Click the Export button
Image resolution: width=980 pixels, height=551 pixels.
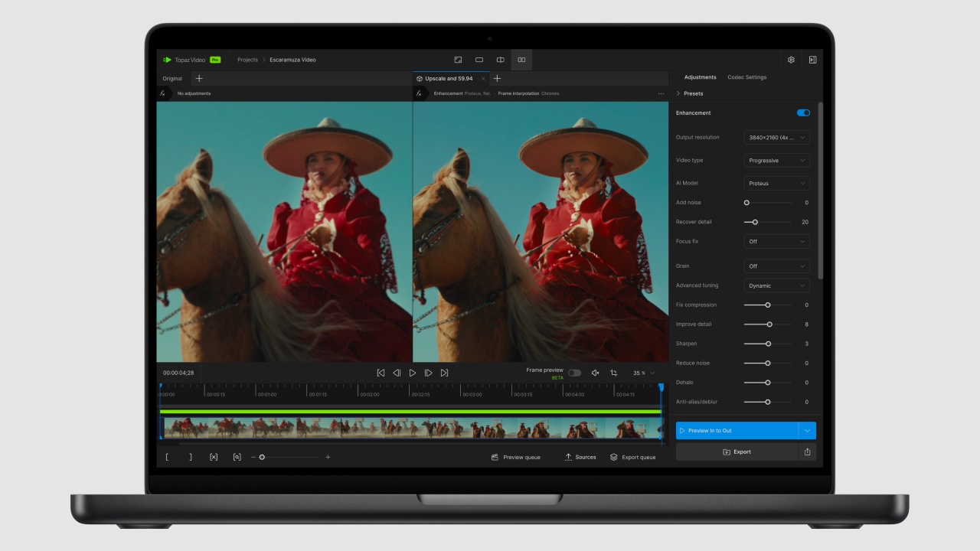pos(737,452)
